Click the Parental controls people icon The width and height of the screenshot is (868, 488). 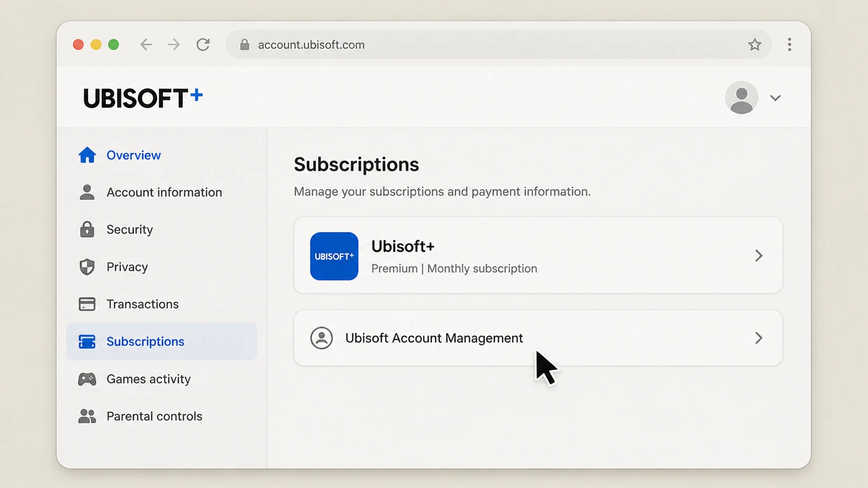pyautogui.click(x=87, y=416)
